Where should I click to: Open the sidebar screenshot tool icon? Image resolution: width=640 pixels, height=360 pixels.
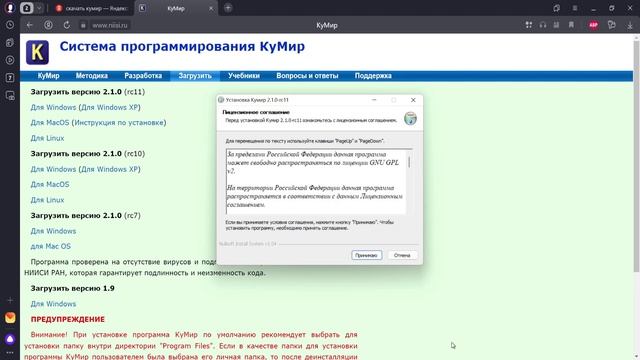click(10, 96)
